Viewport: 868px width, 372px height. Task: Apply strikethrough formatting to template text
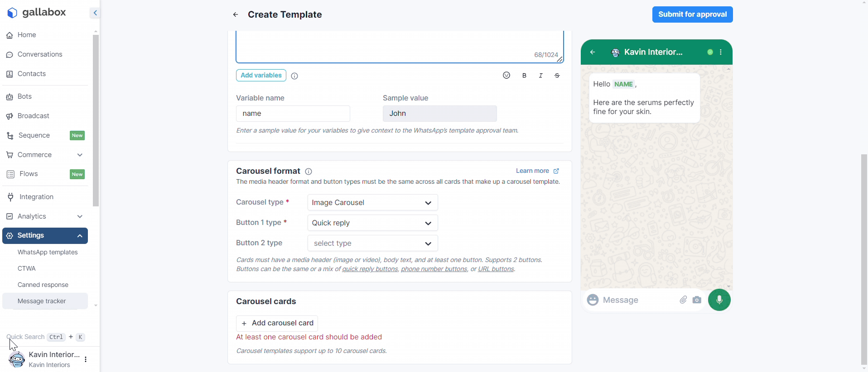click(x=557, y=76)
